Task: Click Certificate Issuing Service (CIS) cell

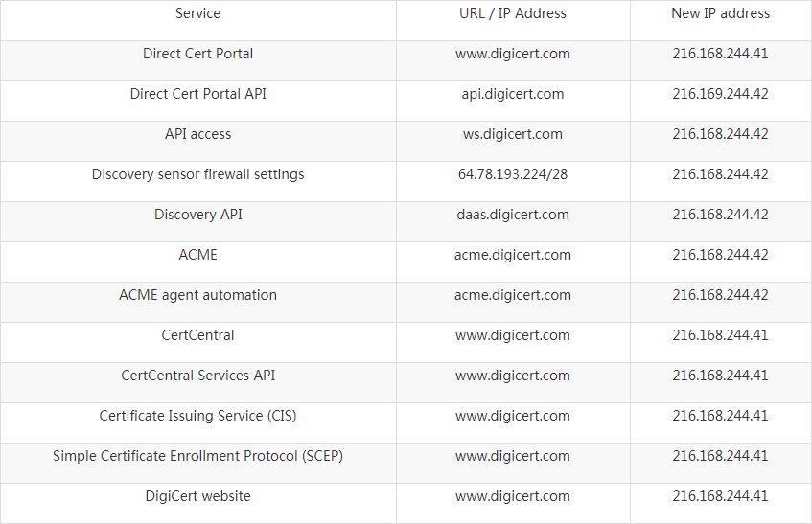Action: click(197, 416)
